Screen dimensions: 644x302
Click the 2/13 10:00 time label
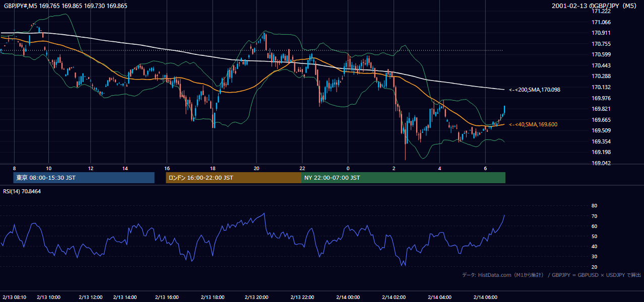pyautogui.click(x=48, y=297)
